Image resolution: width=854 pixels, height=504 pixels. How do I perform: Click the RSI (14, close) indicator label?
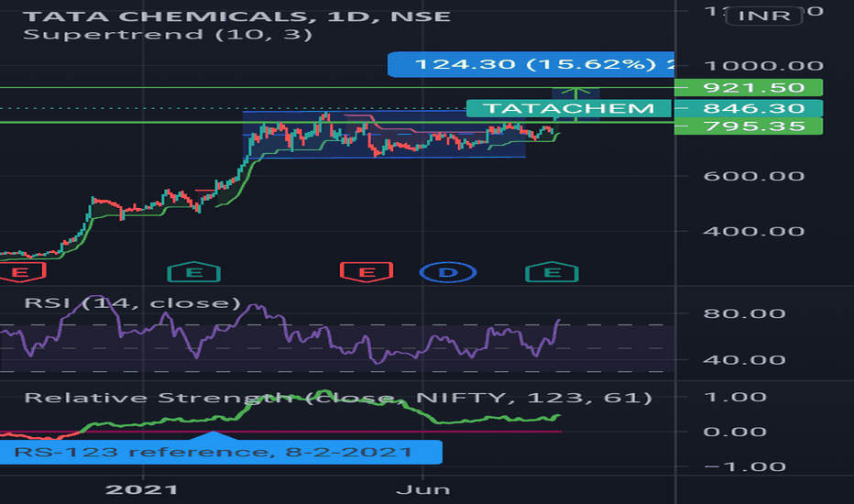tap(132, 302)
